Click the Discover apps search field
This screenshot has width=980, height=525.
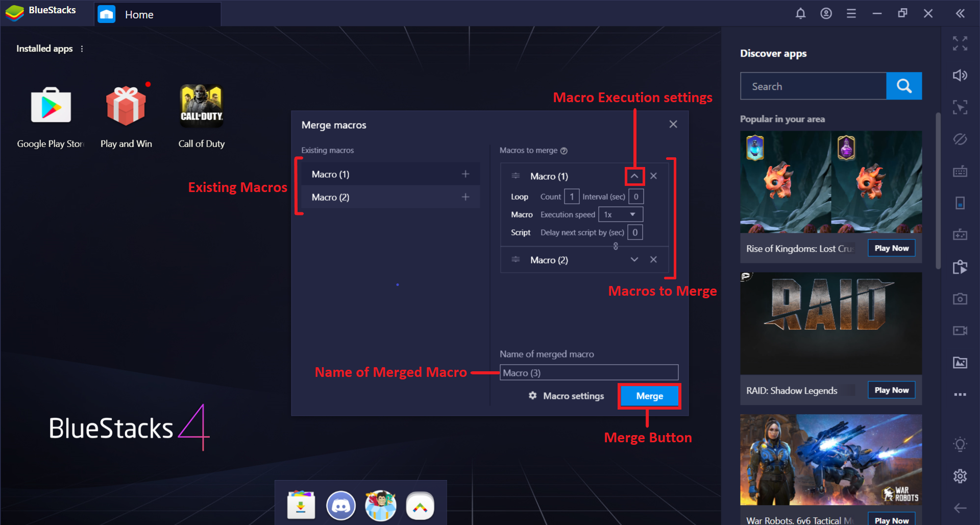(814, 86)
